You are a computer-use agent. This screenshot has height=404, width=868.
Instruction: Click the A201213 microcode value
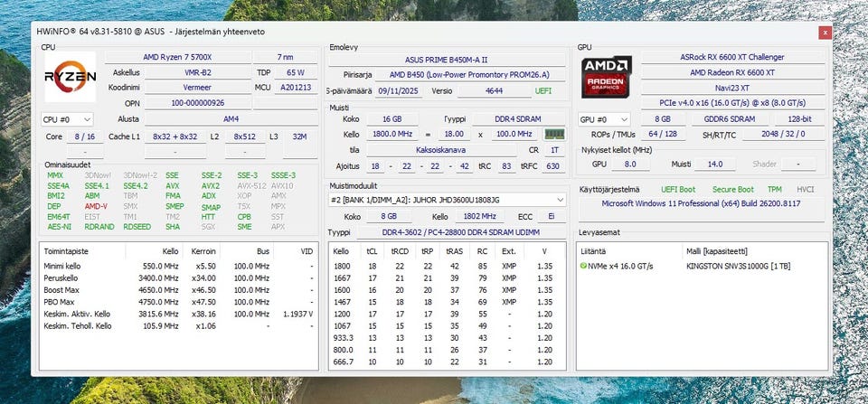296,88
